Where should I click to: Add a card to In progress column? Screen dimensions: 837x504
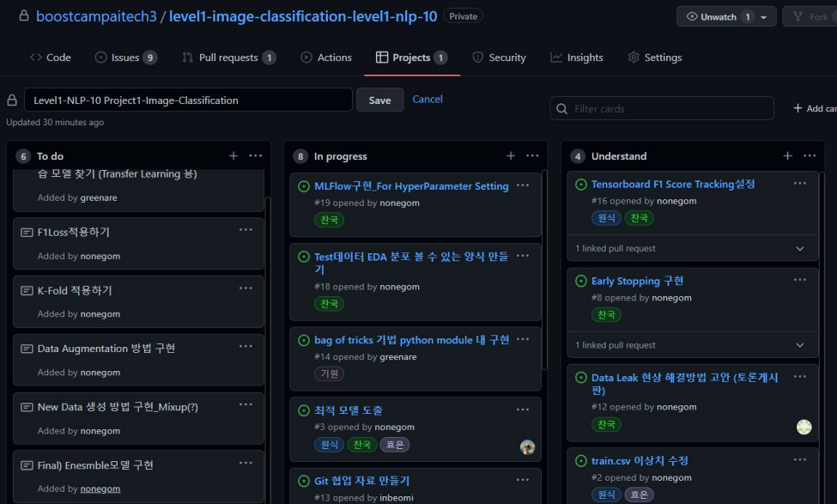tap(510, 156)
